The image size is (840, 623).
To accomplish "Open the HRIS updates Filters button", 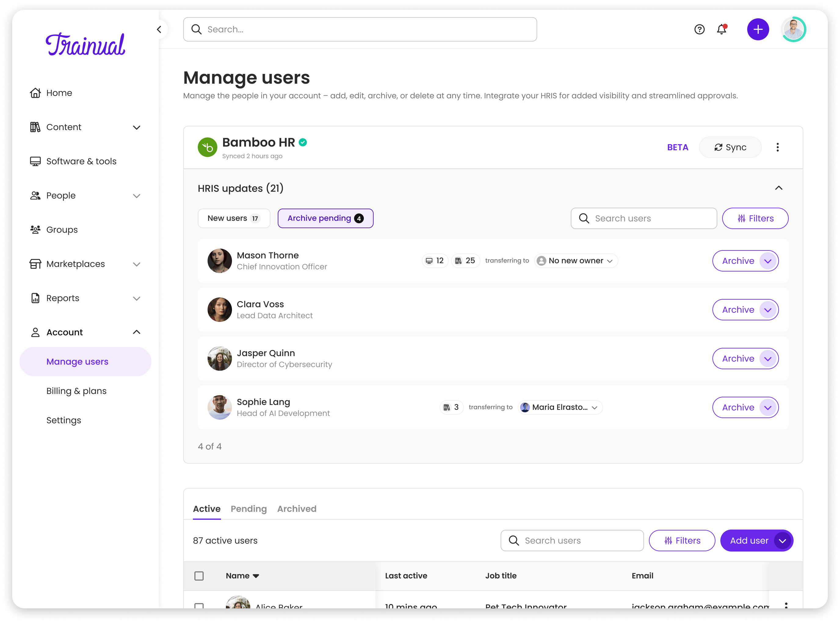I will [x=755, y=218].
